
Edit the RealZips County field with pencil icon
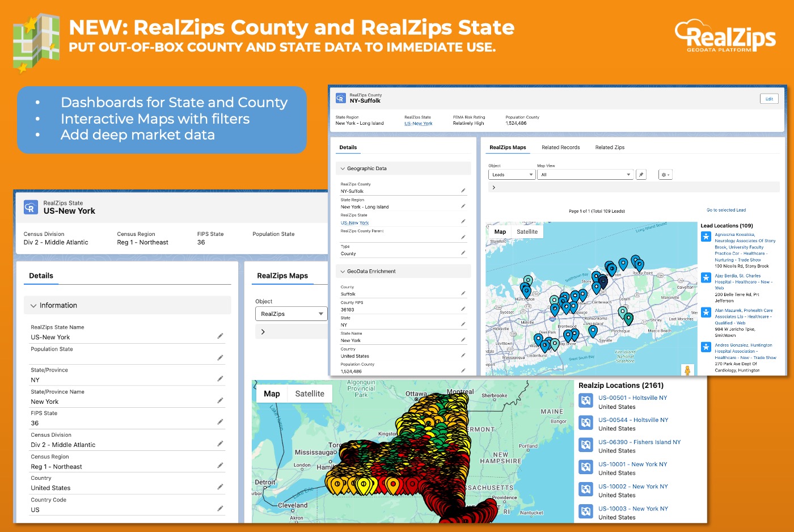coord(463,191)
